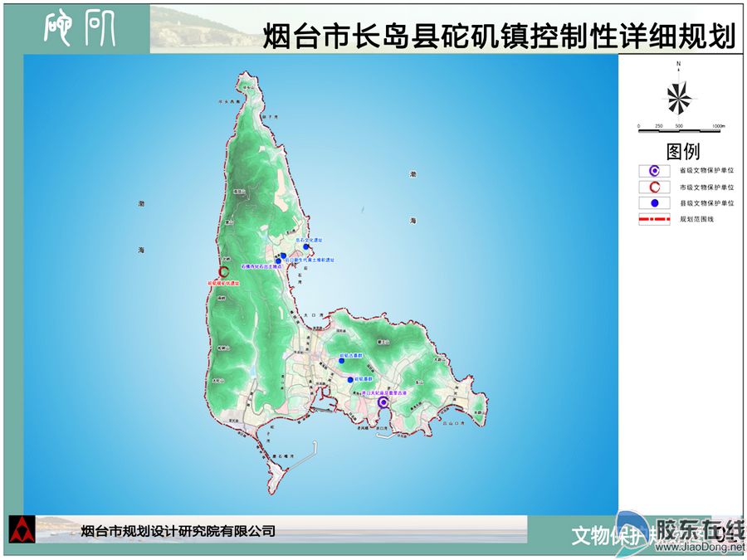Click the blue marker labeled 砣矶墓群
The width and height of the screenshot is (747, 560).
pyautogui.click(x=350, y=379)
